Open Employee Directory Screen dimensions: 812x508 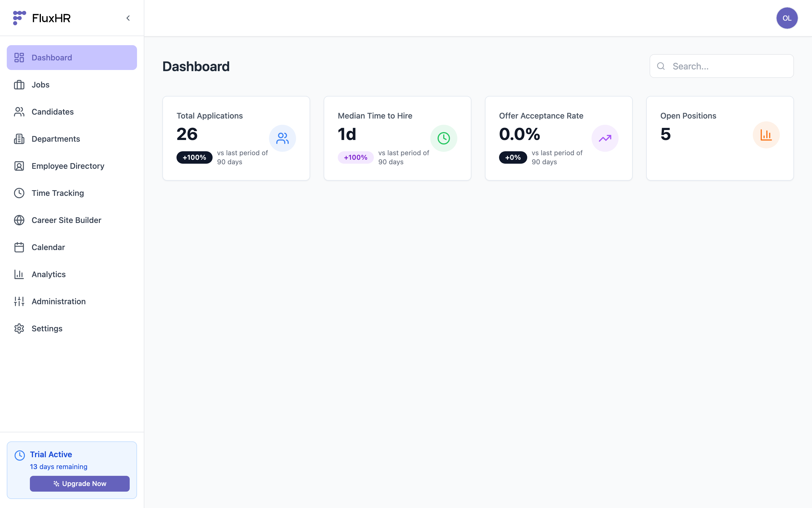tap(72, 166)
